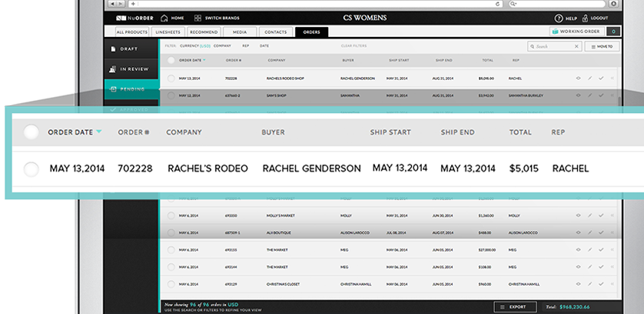
Task: Edit Molly's Market order pencil
Action: (589, 215)
